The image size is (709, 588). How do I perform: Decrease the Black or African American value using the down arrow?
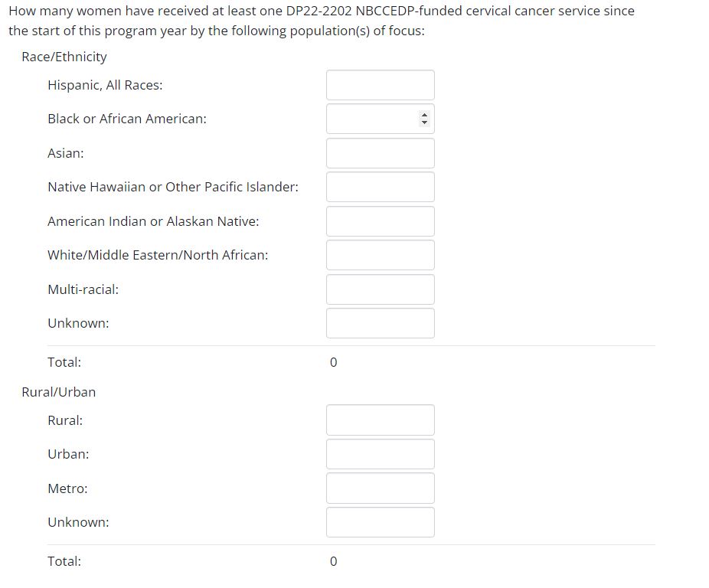tap(425, 122)
